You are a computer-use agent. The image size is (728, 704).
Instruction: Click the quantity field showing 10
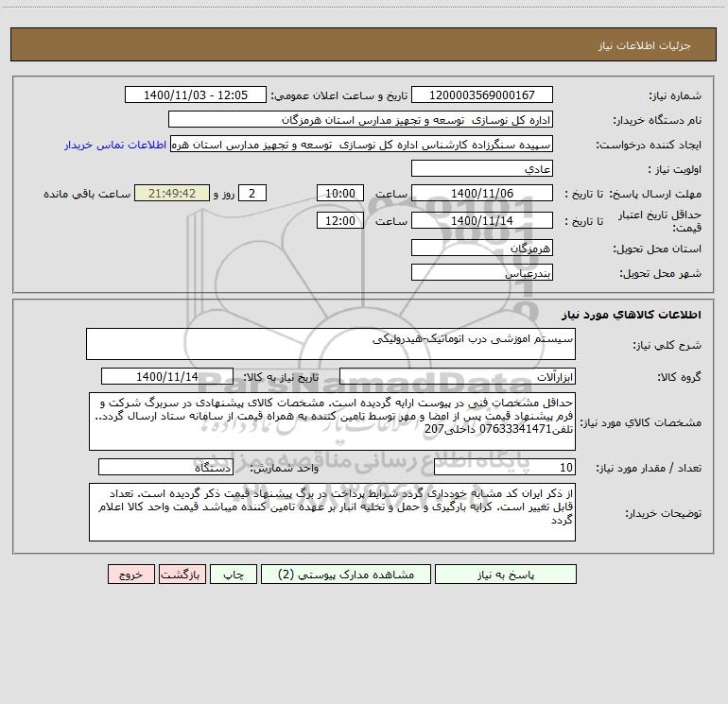[505, 467]
